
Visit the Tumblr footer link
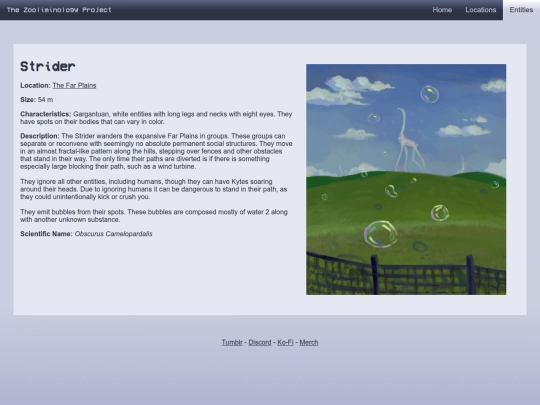232,342
